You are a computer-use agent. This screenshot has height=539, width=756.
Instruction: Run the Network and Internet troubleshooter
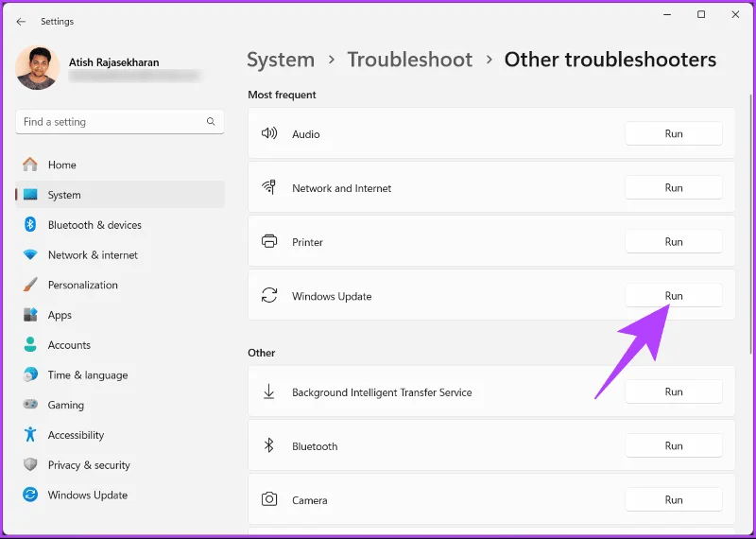(674, 187)
